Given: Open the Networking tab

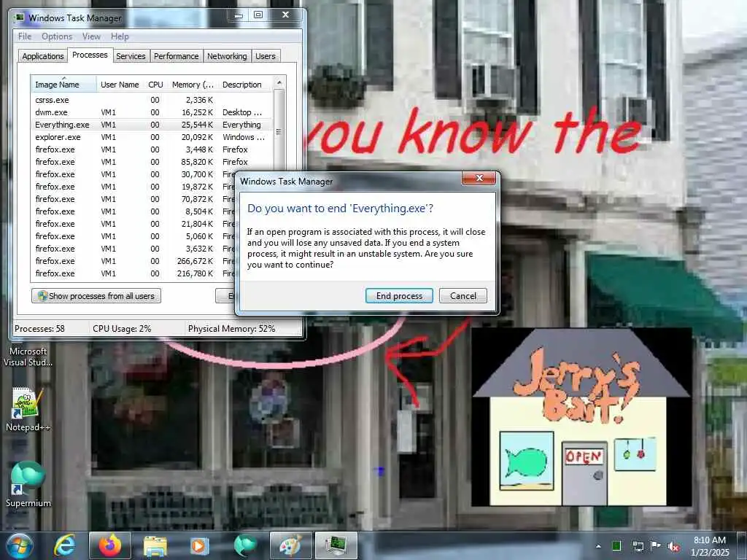Looking at the screenshot, I should pos(228,56).
